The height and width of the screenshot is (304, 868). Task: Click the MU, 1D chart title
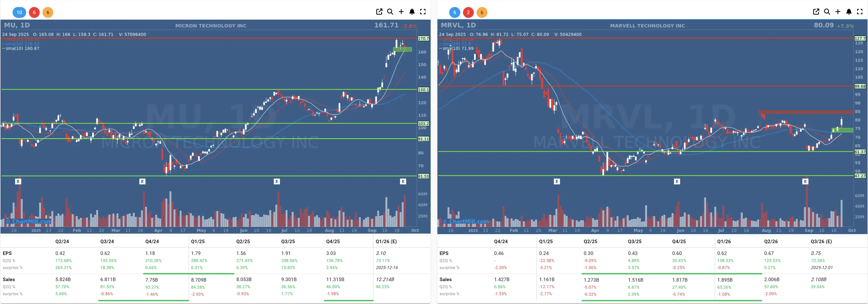tap(17, 25)
